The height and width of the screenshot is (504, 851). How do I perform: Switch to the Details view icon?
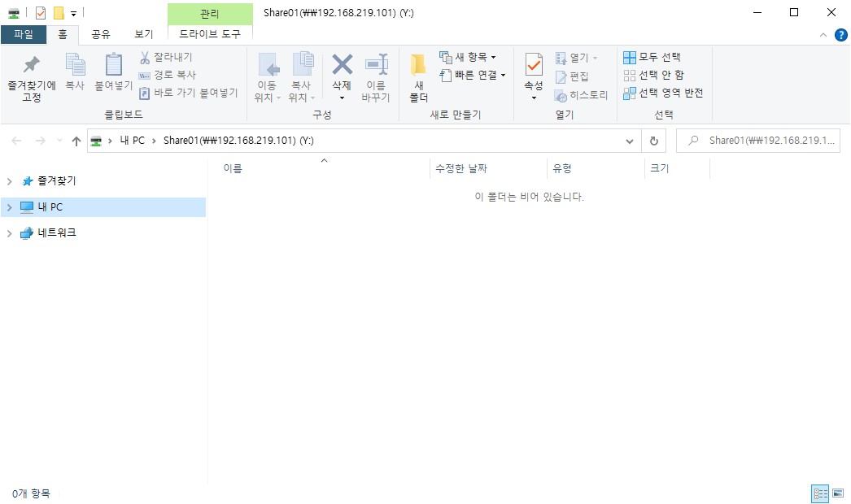coord(820,493)
